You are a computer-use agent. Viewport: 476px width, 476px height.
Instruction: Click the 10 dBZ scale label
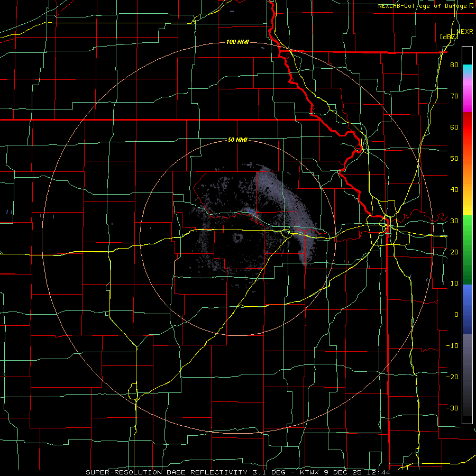[x=454, y=283]
